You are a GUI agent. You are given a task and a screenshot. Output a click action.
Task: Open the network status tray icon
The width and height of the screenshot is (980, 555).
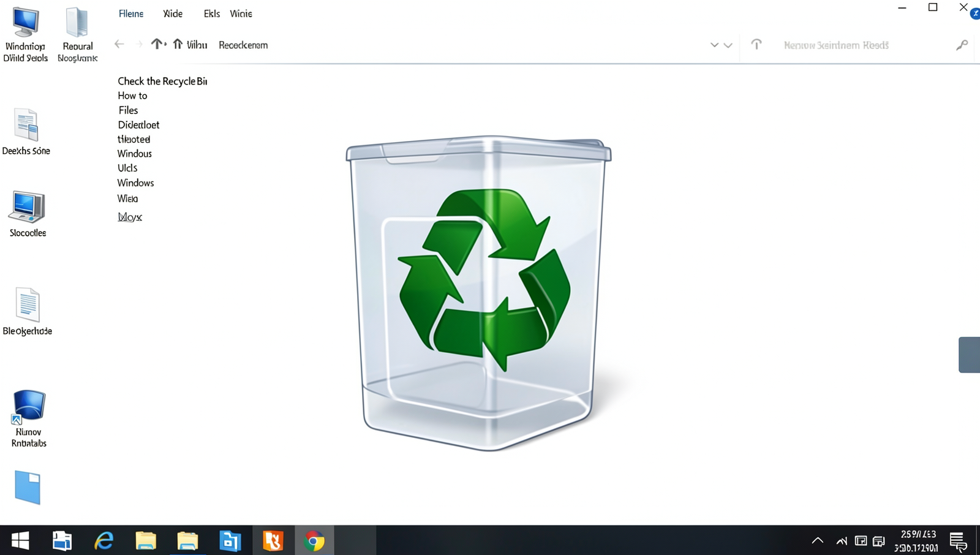(x=842, y=541)
